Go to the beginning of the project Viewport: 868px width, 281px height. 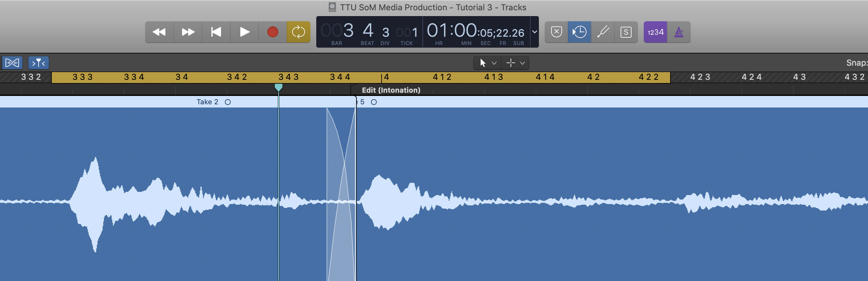pyautogui.click(x=216, y=32)
